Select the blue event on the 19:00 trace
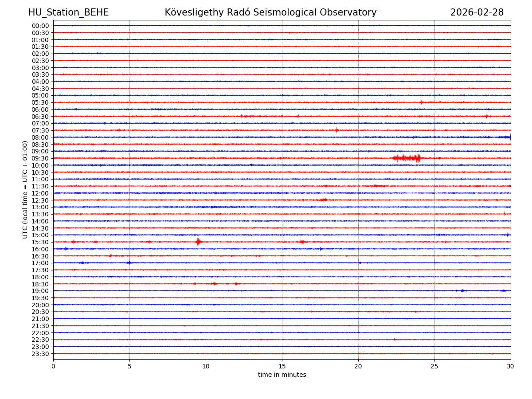 [x=462, y=291]
